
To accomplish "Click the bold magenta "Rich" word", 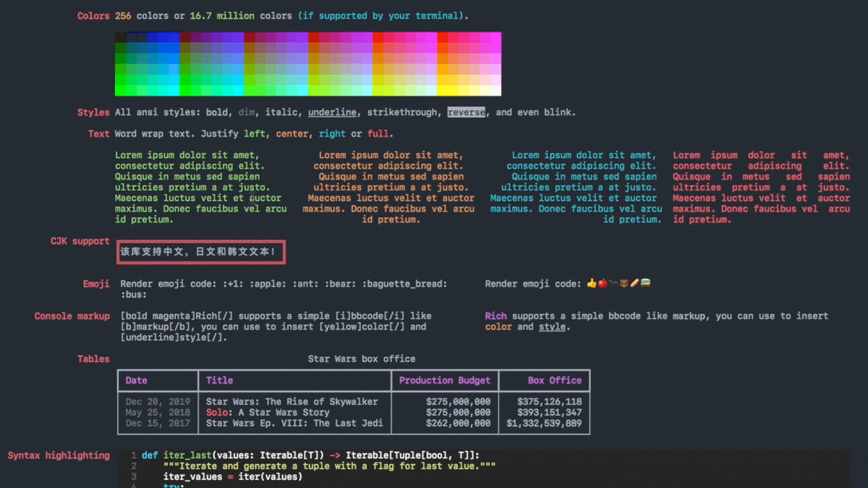I will [495, 316].
